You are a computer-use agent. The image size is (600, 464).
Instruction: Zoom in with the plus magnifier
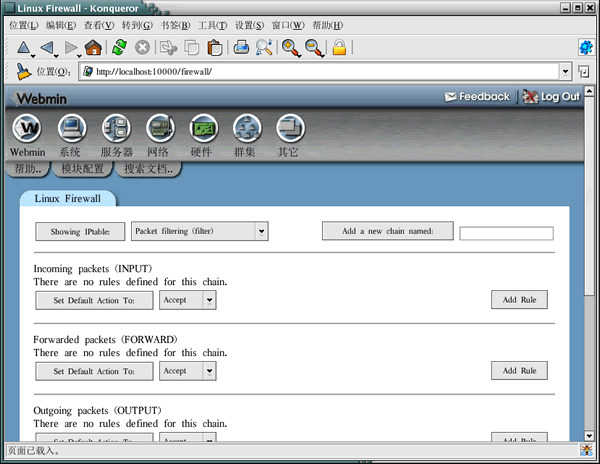291,48
